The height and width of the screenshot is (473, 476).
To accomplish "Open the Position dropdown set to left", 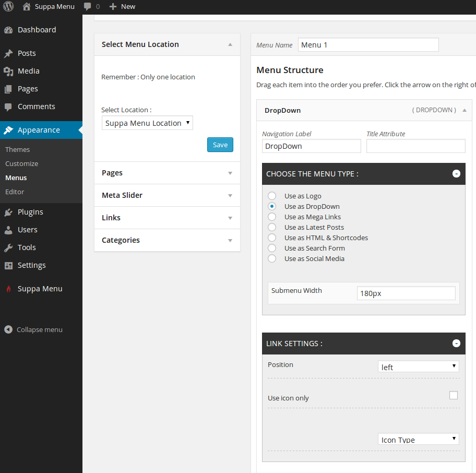I will click(x=418, y=366).
